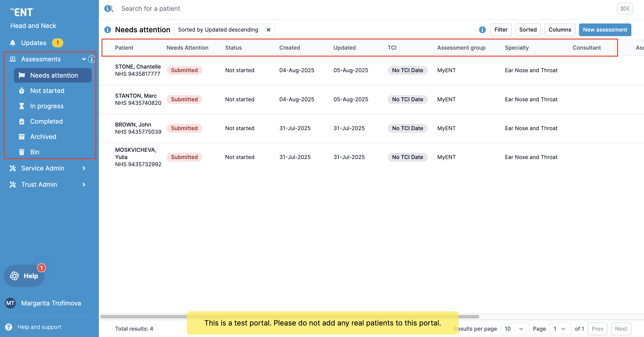Click the Updates bell icon
Viewport: 644px width, 337px height.
click(13, 43)
